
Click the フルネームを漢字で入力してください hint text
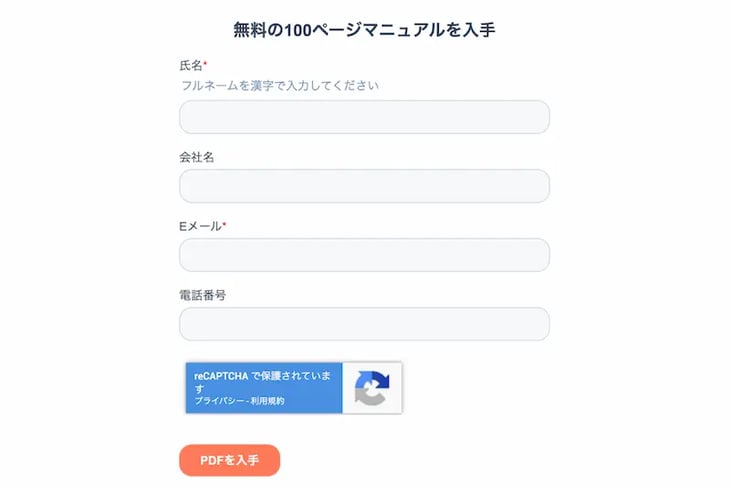point(280,86)
